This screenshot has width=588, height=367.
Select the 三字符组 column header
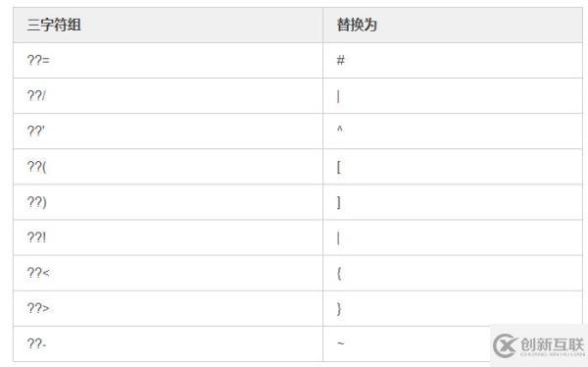click(168, 25)
